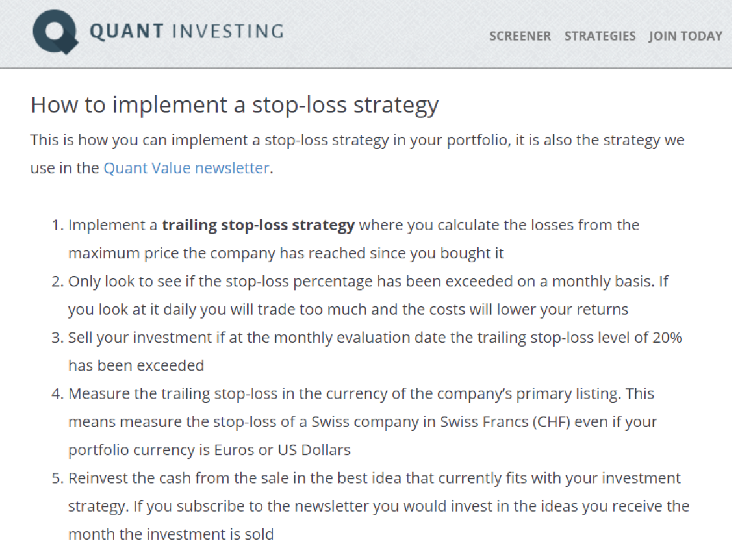Click the 'has been exceeded' line
The image size is (732, 560).
136,366
